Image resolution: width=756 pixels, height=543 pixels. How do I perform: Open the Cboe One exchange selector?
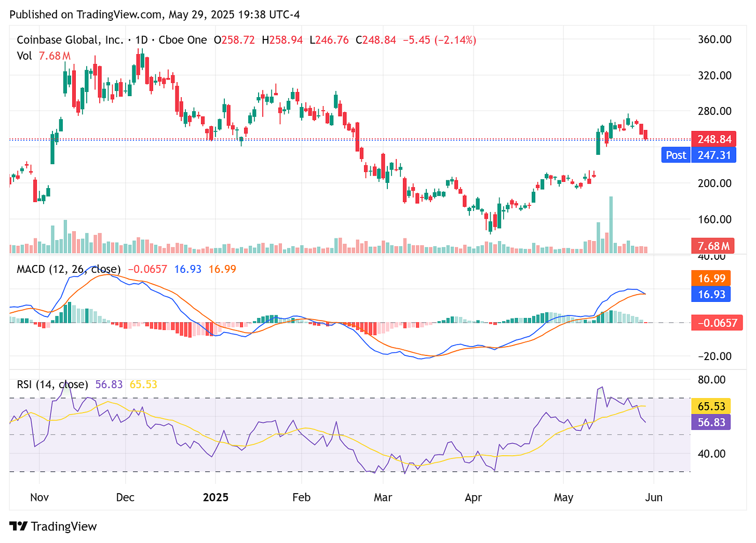[183, 39]
